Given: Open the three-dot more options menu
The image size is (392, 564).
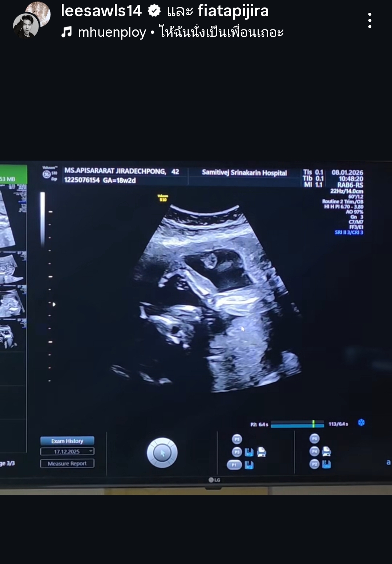Looking at the screenshot, I should [x=369, y=21].
